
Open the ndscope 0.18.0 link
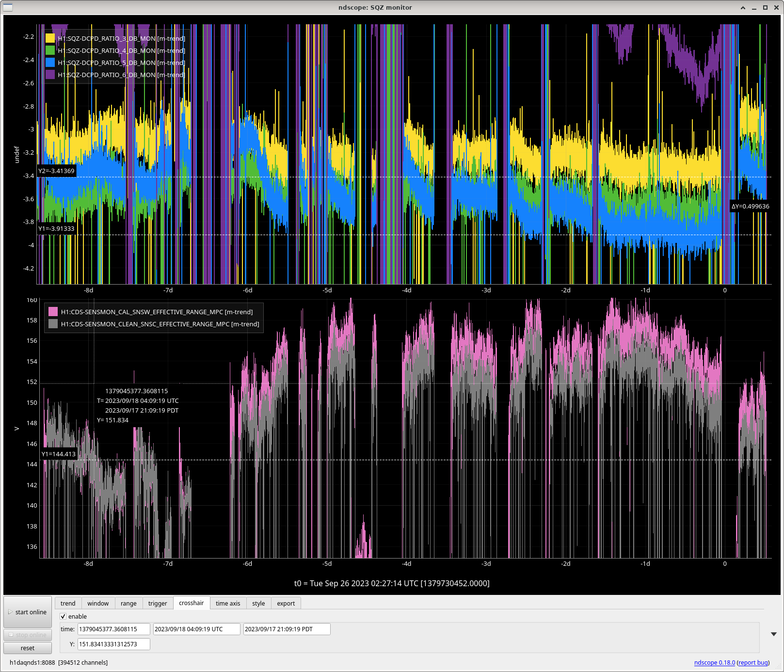pos(715,662)
